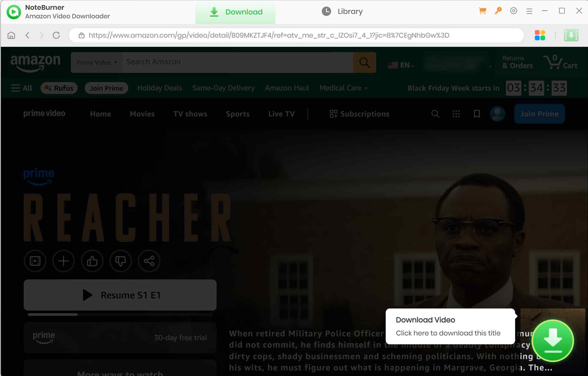Viewport: 588px width, 376px height.
Task: Open the hamburger menu icon
Action: coord(529,11)
